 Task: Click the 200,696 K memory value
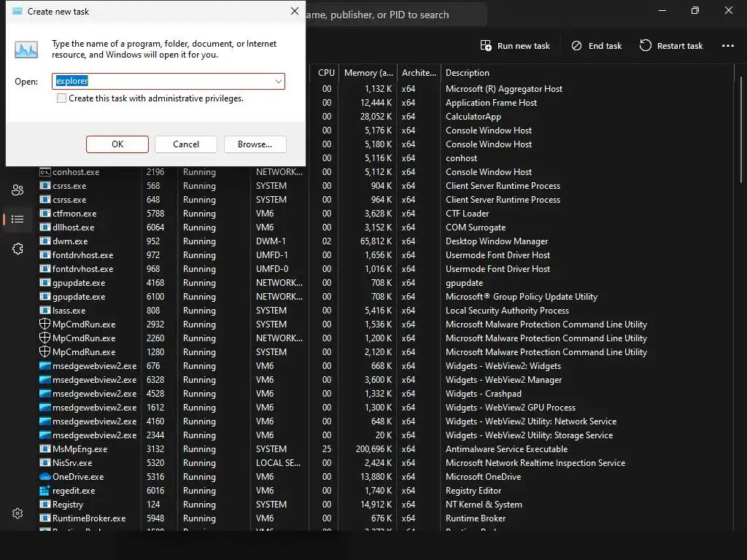click(373, 449)
